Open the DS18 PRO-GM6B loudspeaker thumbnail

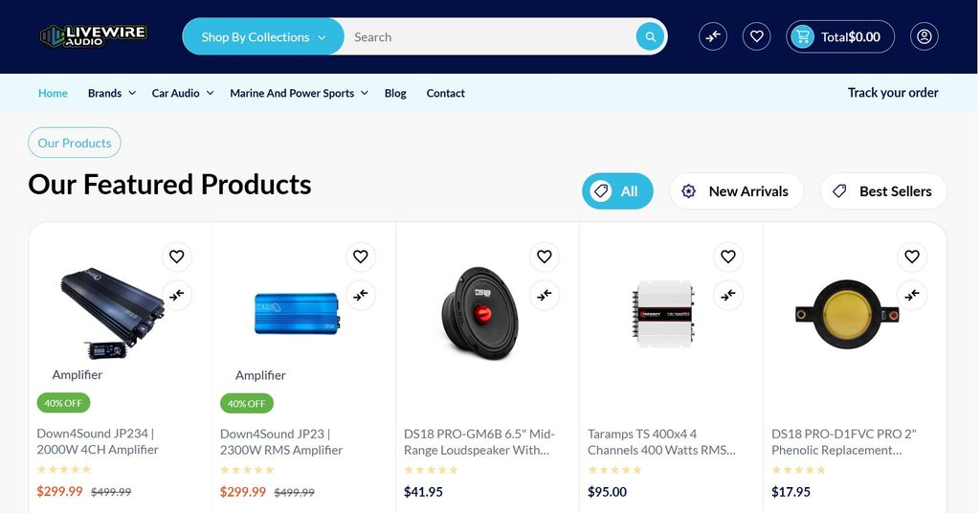coord(479,311)
